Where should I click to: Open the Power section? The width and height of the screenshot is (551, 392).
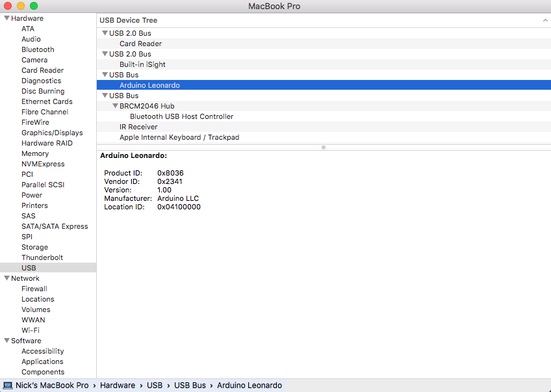coord(32,195)
